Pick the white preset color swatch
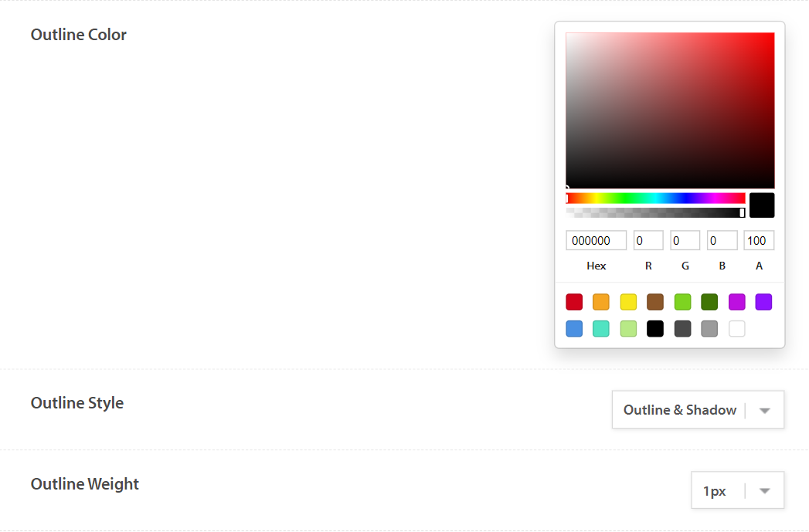The image size is (809, 532). click(x=736, y=328)
